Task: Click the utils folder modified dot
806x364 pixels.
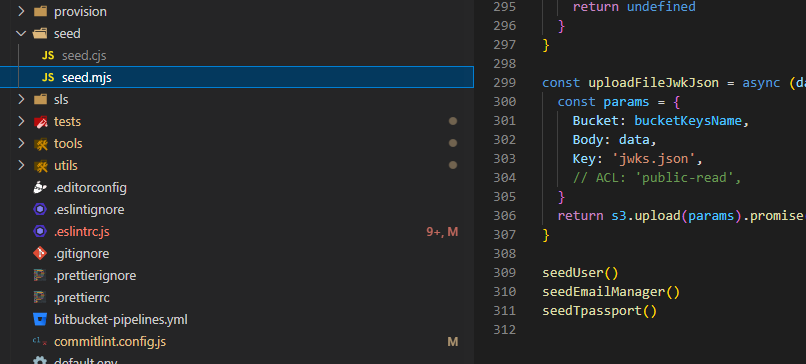Action: (x=453, y=166)
